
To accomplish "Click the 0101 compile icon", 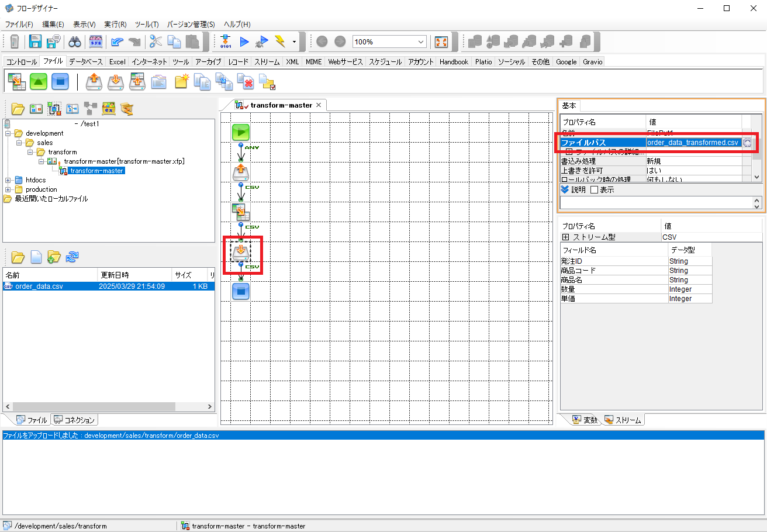I will (x=226, y=42).
